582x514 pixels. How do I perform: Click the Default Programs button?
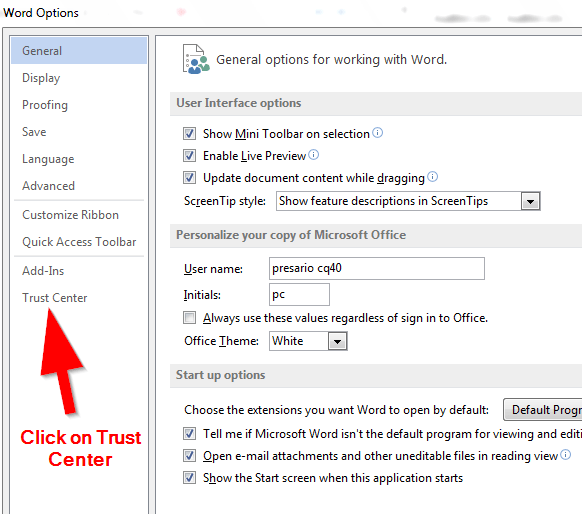(543, 410)
